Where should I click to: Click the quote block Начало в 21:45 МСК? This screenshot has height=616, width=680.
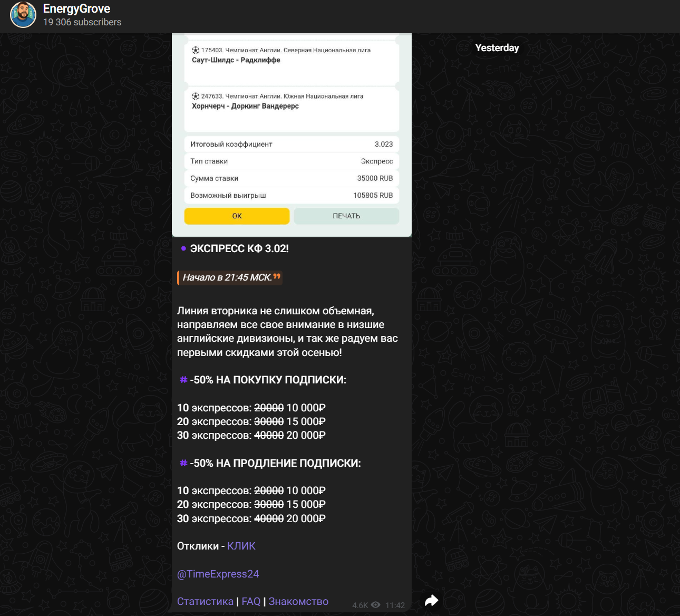click(230, 277)
